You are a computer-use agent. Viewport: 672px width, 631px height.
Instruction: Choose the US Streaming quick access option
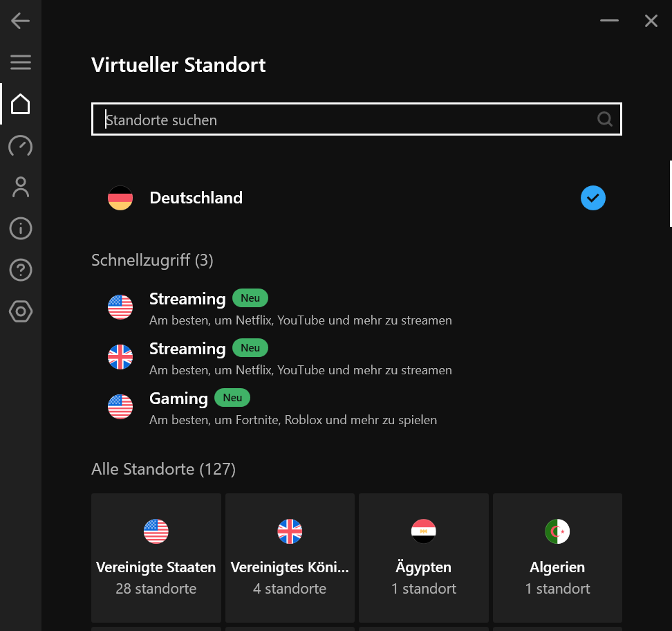click(x=357, y=307)
